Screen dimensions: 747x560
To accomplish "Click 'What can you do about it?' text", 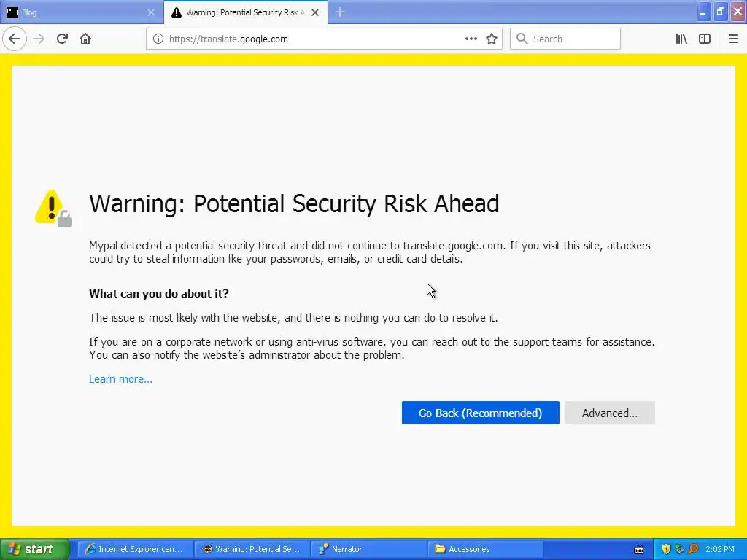I will 158,293.
